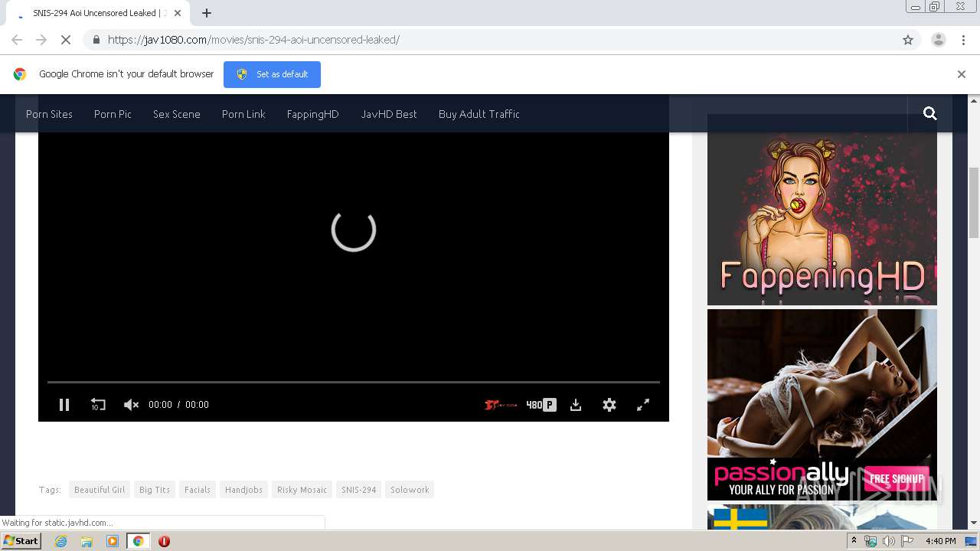Switch to Chrome taskbar icon
This screenshot has height=551, width=980.
pyautogui.click(x=138, y=541)
